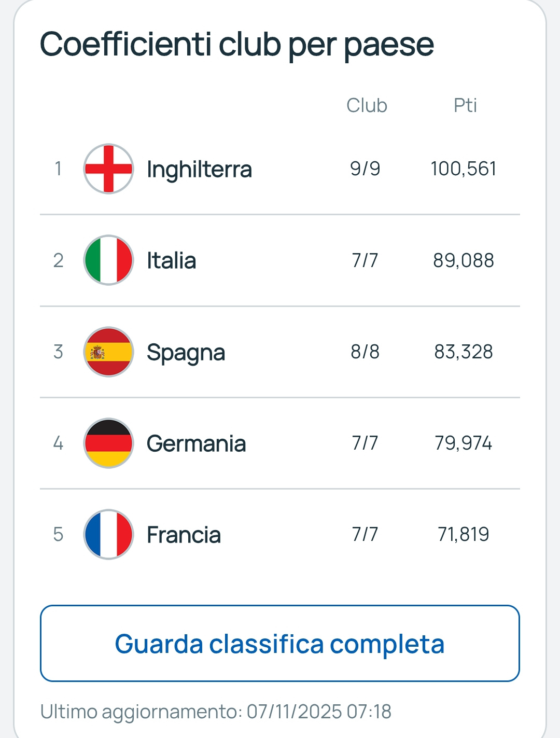The image size is (560, 738).
Task: Select the Italia country name
Action: [x=171, y=260]
